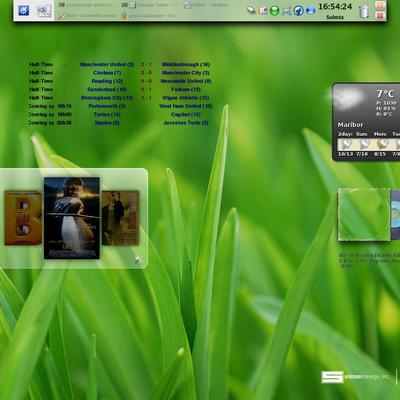The height and width of the screenshot is (400, 400).
Task: Click West Ham United in fixtures
Action: [186, 106]
